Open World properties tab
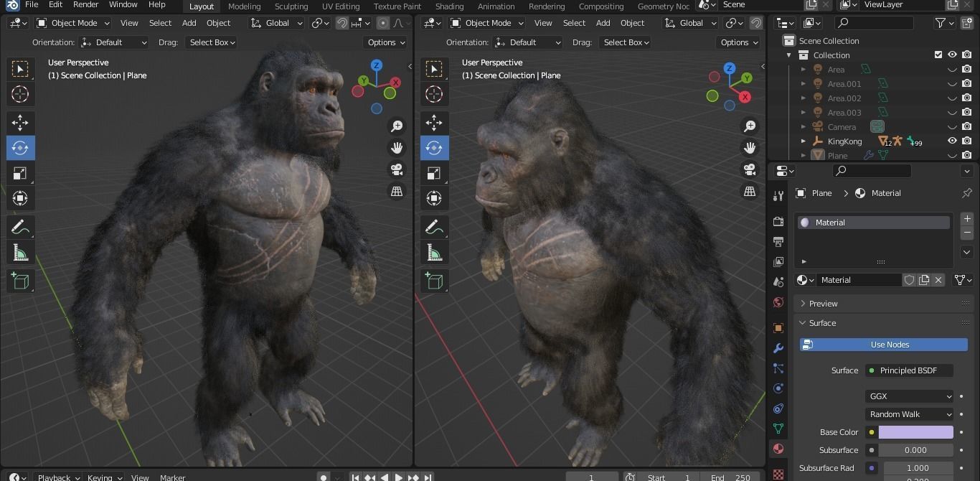This screenshot has width=980, height=481. [778, 302]
